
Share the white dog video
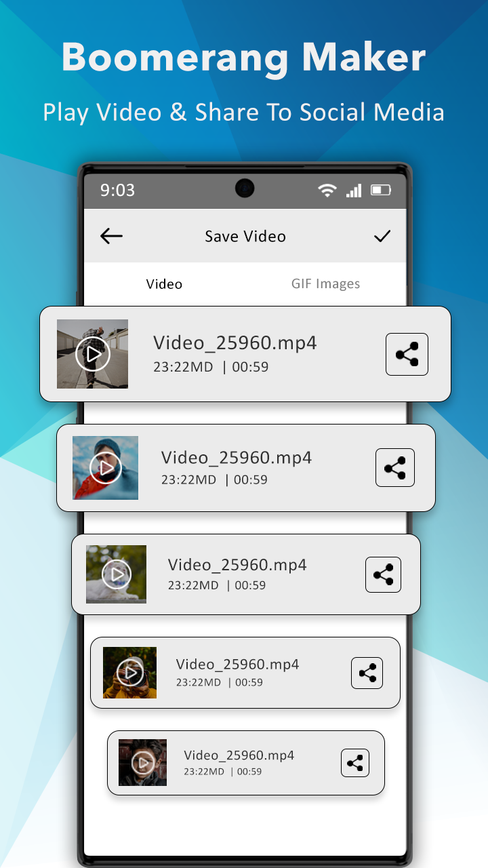tap(383, 574)
